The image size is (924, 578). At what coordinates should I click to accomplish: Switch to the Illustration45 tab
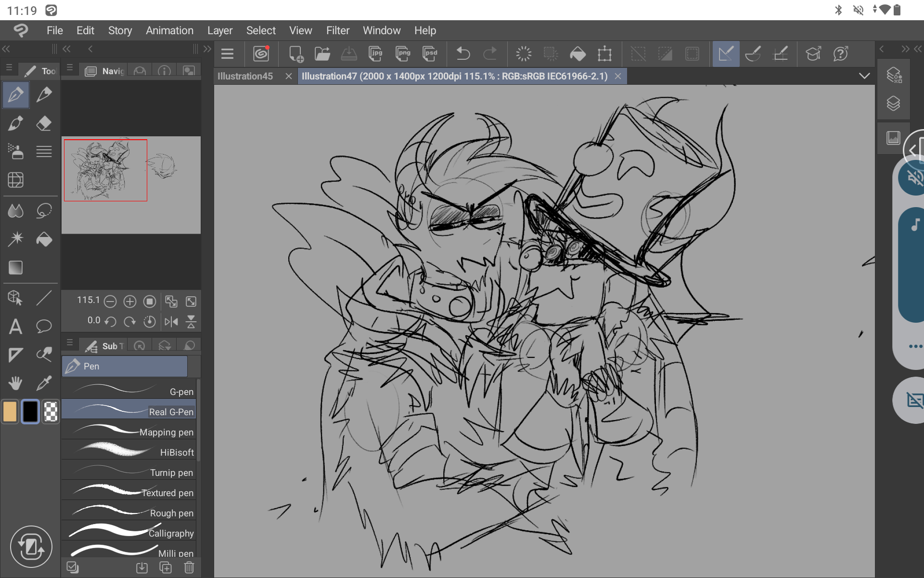tap(245, 76)
